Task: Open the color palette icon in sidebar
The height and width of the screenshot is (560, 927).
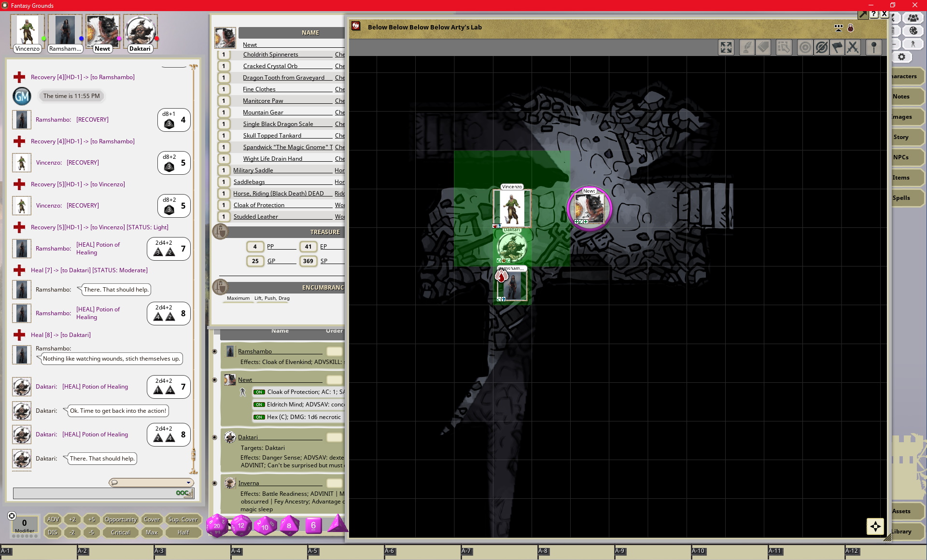Action: point(913,30)
